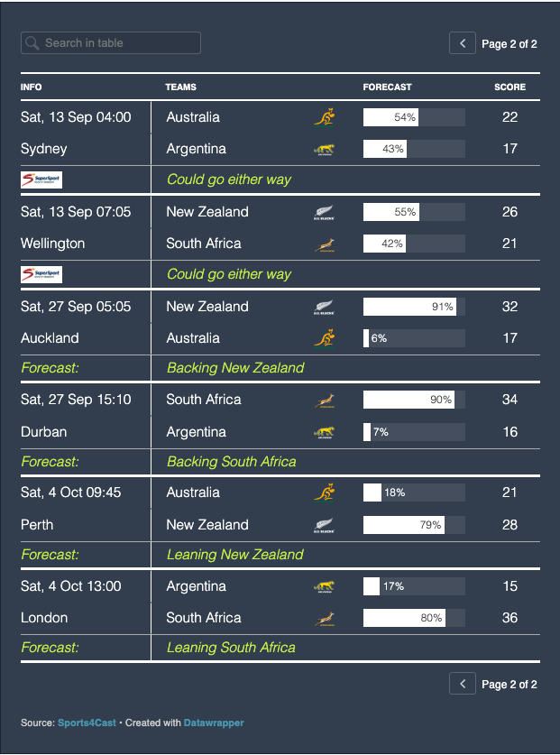
Task: Click the All Blacks fern logo in Wellington match
Action: point(324,212)
